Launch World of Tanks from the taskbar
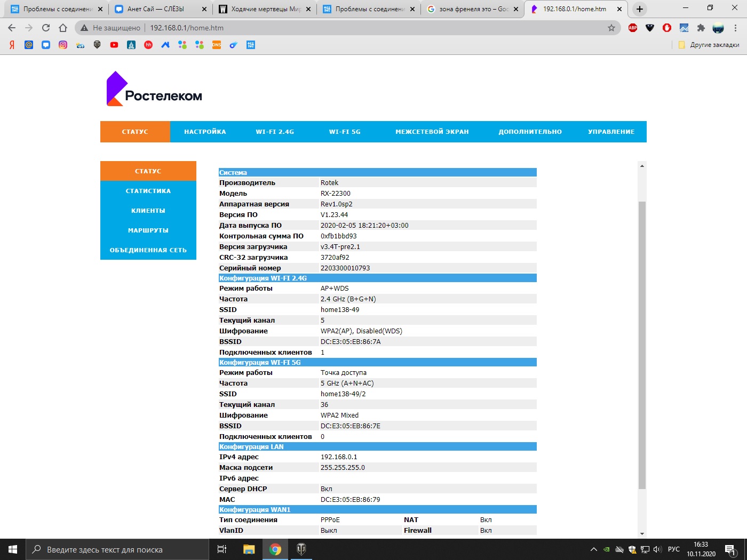The height and width of the screenshot is (560, 747). coord(301,549)
